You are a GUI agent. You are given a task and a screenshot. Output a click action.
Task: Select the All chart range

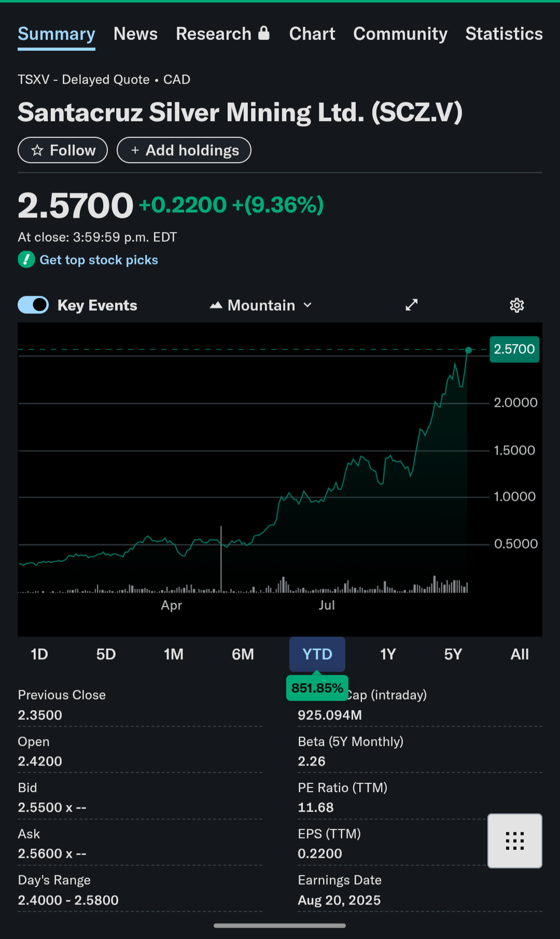[520, 654]
